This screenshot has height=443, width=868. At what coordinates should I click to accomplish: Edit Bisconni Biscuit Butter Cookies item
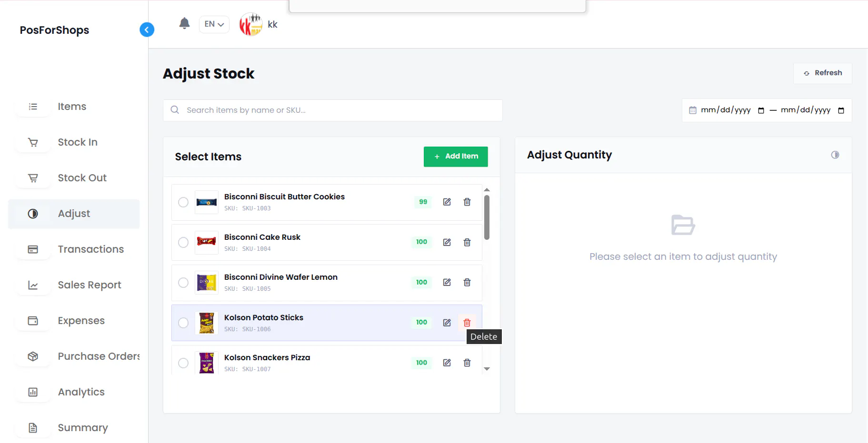tap(447, 202)
